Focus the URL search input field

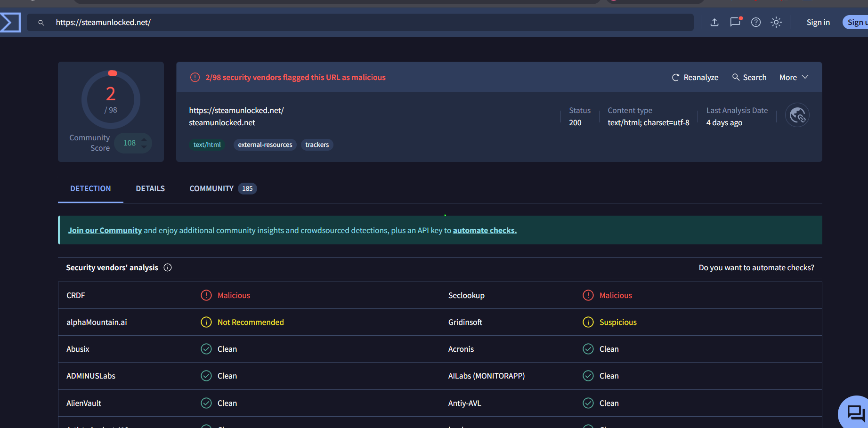360,22
